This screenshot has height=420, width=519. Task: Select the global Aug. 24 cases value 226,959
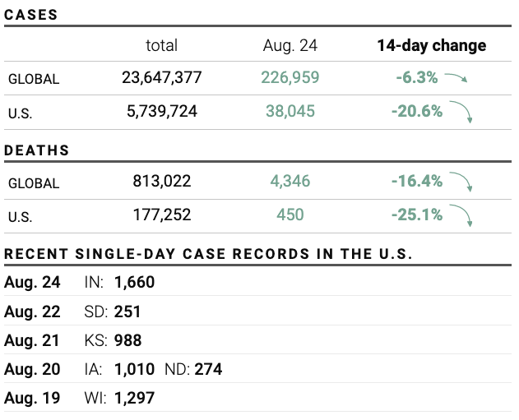290,78
